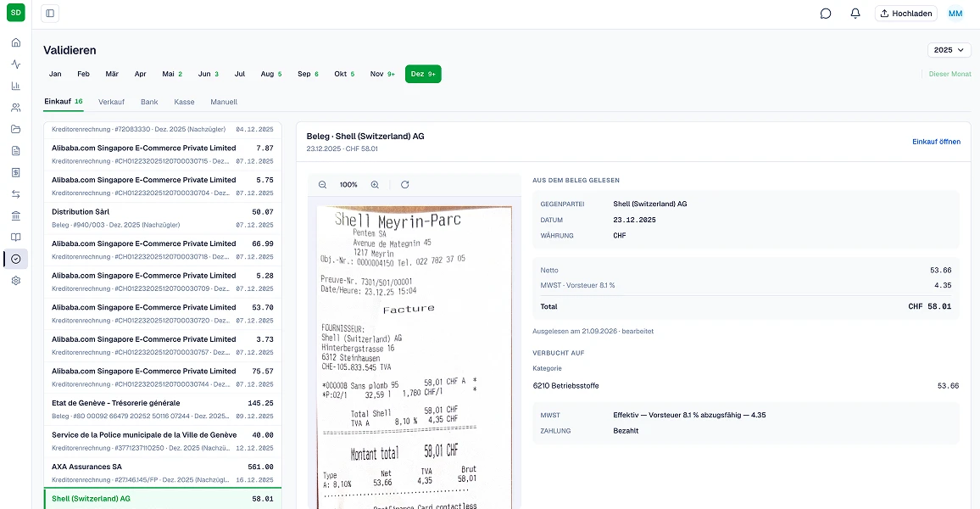Click the Gegenpartei value Shell (Switzerland) AG
This screenshot has width=980, height=509.
pos(649,204)
